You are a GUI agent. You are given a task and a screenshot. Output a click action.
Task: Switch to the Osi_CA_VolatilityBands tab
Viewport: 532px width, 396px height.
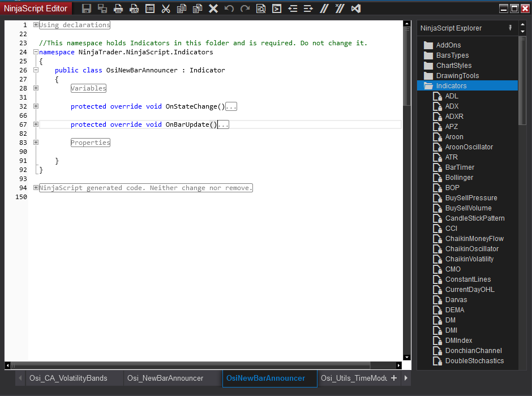pyautogui.click(x=68, y=378)
